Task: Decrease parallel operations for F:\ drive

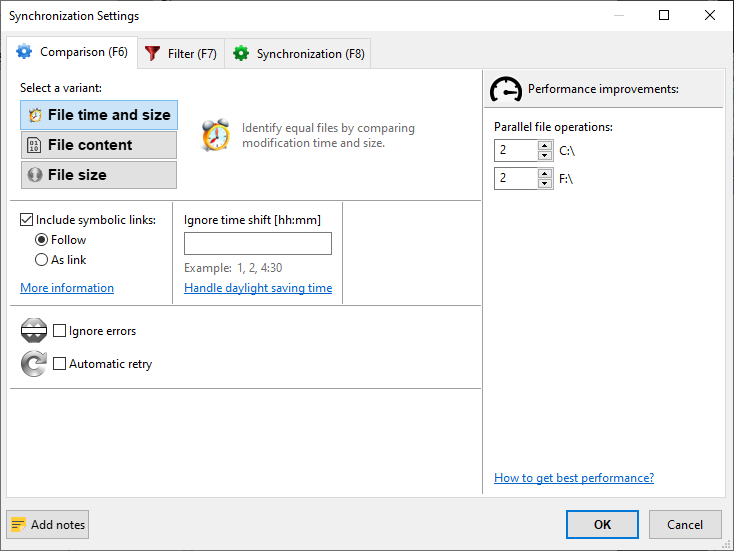Action: tap(545, 183)
